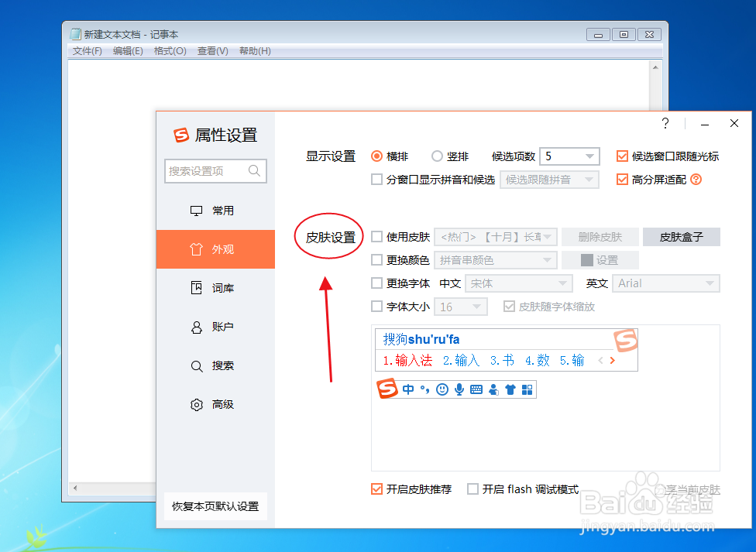The image size is (756, 552).
Task: Open the 候选跟随拼音 dropdown
Action: 550,180
